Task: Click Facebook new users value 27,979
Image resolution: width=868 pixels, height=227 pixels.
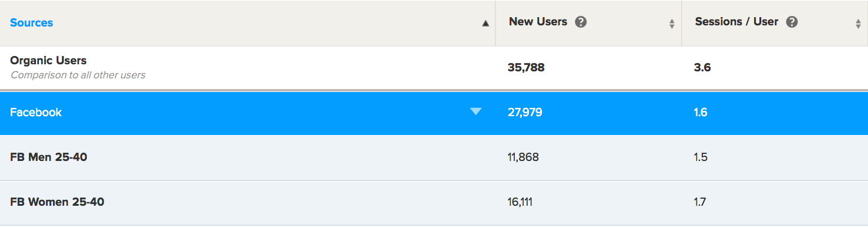Action: click(x=525, y=113)
